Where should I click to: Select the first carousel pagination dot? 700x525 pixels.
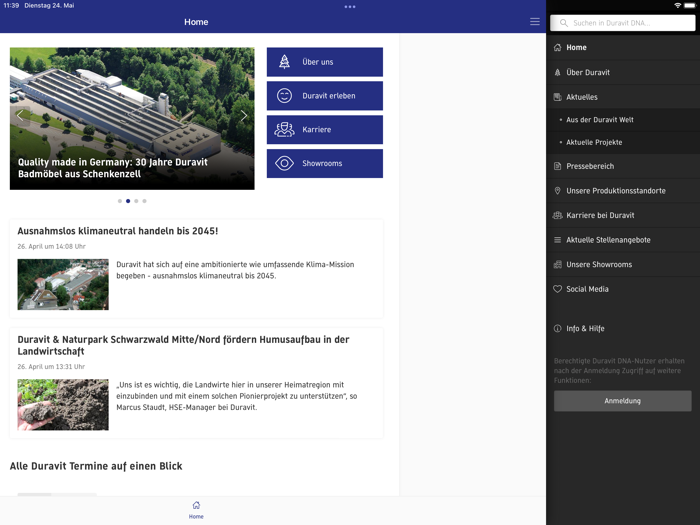[120, 201]
